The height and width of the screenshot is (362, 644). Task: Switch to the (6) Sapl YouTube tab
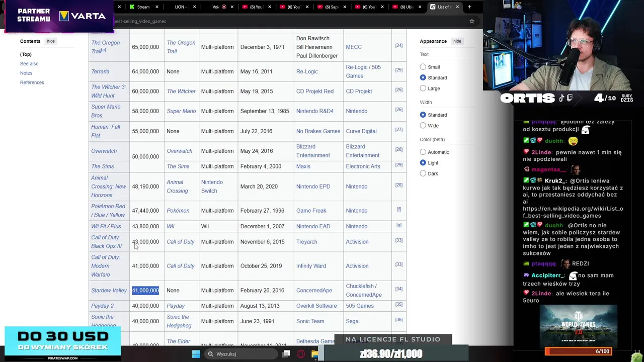332,7
